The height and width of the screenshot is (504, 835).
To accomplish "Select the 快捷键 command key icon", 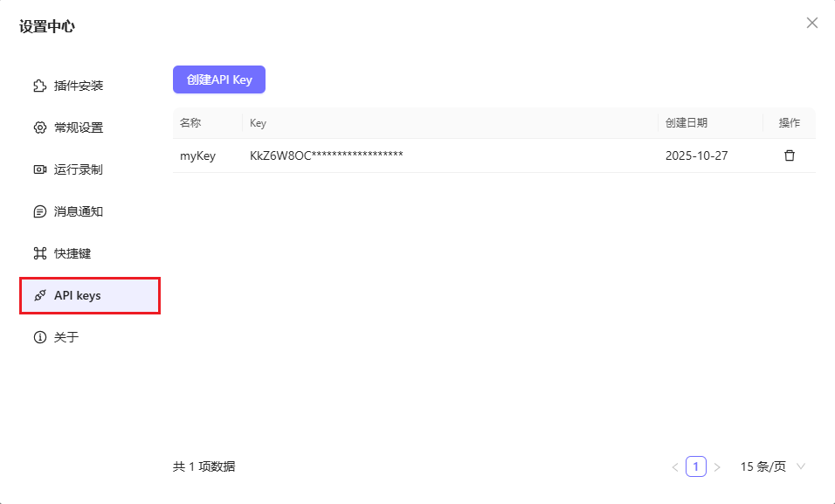I will click(39, 252).
